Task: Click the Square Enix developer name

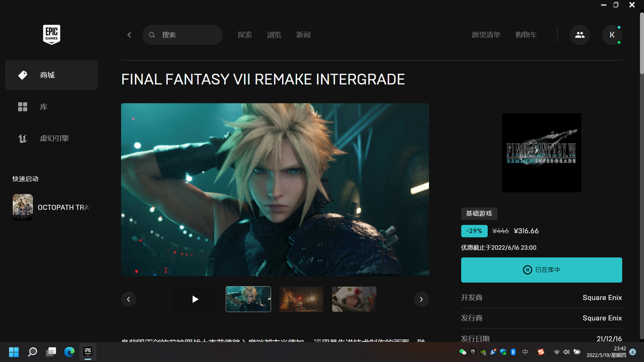Action: 602,298
